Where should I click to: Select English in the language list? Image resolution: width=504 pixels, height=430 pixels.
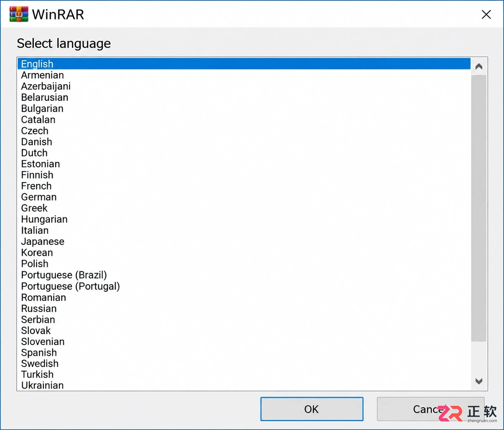coord(244,64)
